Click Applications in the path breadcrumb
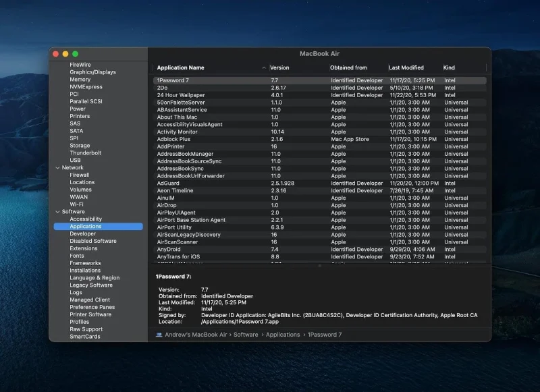 click(283, 335)
